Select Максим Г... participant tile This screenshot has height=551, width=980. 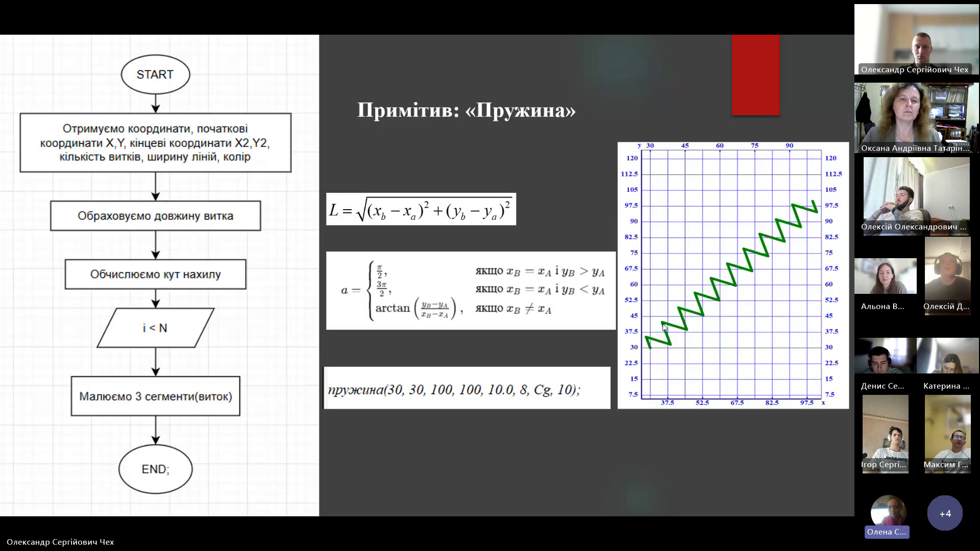[x=947, y=434]
